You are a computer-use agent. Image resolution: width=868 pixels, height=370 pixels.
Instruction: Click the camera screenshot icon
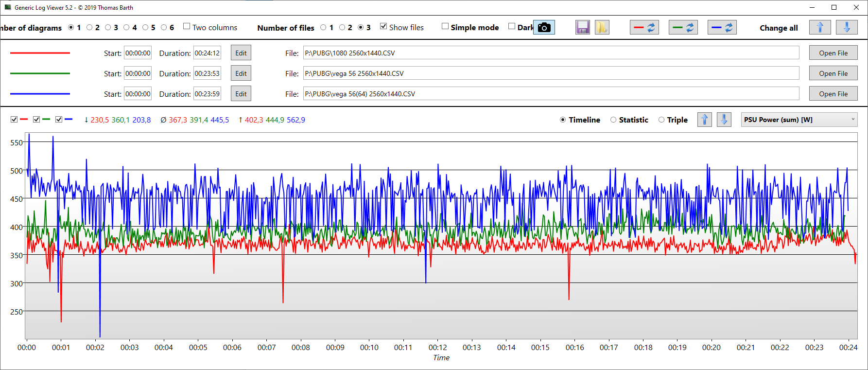544,28
